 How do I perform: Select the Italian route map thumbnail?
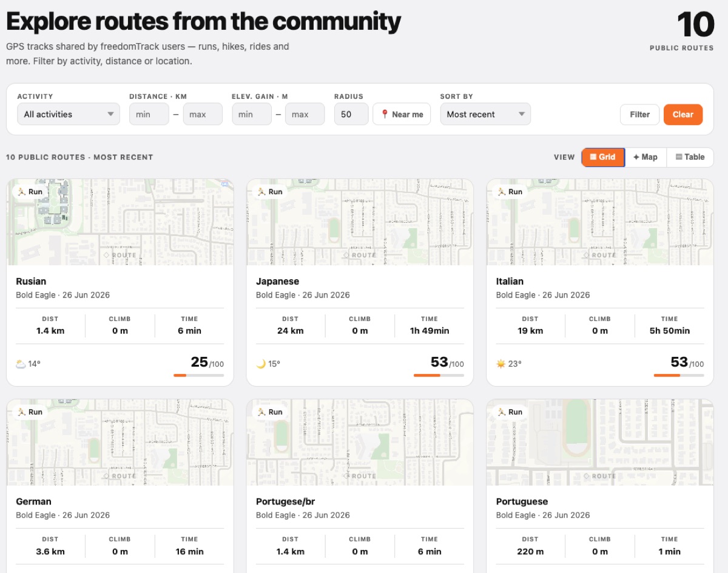(600, 222)
